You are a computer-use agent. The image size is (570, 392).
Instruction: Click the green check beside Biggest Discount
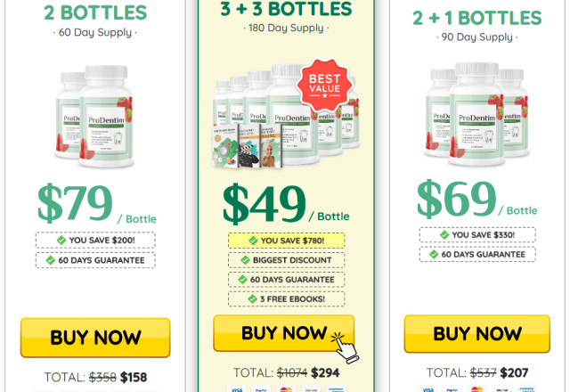(x=246, y=260)
